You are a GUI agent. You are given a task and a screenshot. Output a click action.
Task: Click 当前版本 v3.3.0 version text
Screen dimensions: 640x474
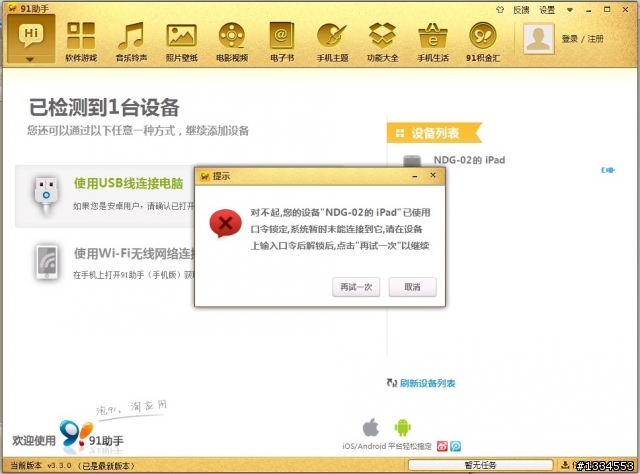41,465
